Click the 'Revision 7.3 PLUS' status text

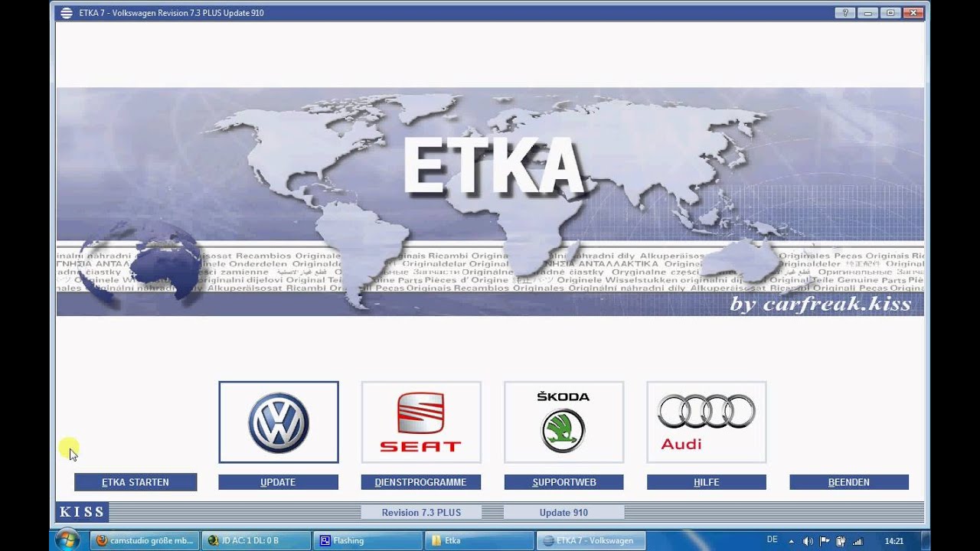tap(421, 513)
